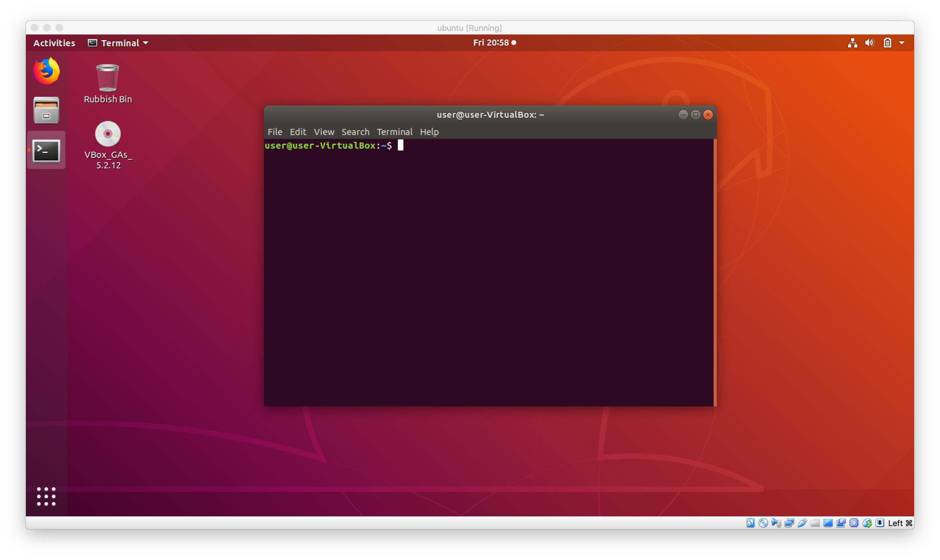The height and width of the screenshot is (560, 940).
Task: Select the Rubbish Bin desktop icon
Action: (108, 78)
